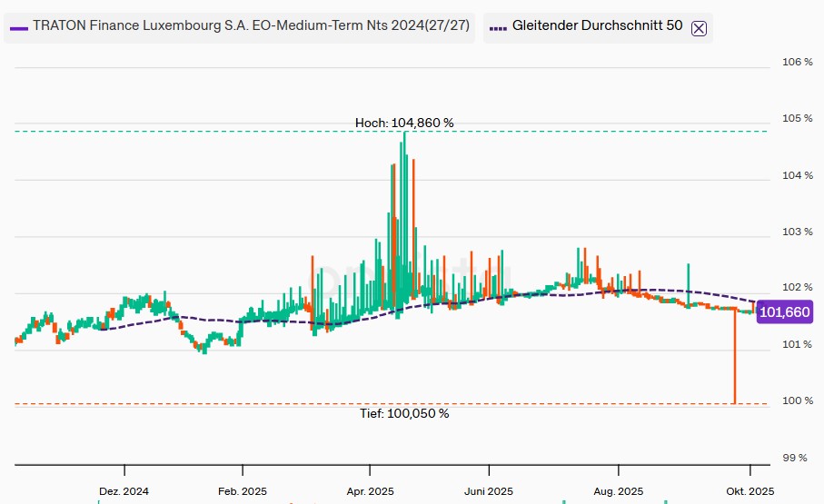The height and width of the screenshot is (504, 824).
Task: Select the Okt. 2025 time axis label
Action: [750, 491]
